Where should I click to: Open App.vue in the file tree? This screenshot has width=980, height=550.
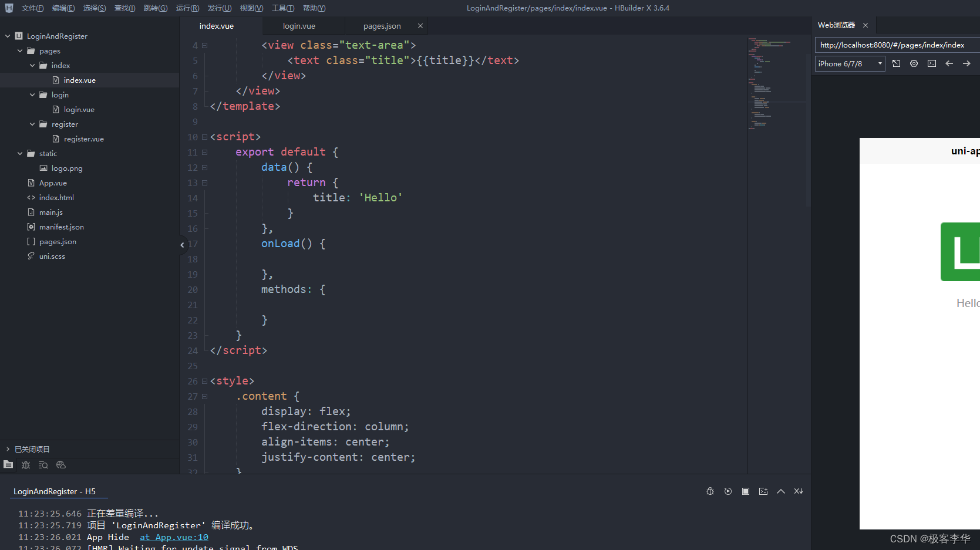[53, 183]
